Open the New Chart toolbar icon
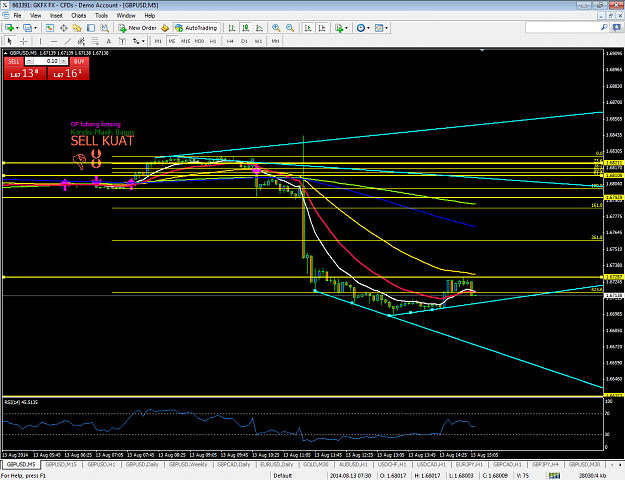Image resolution: width=625 pixels, height=480 pixels. tap(9, 28)
